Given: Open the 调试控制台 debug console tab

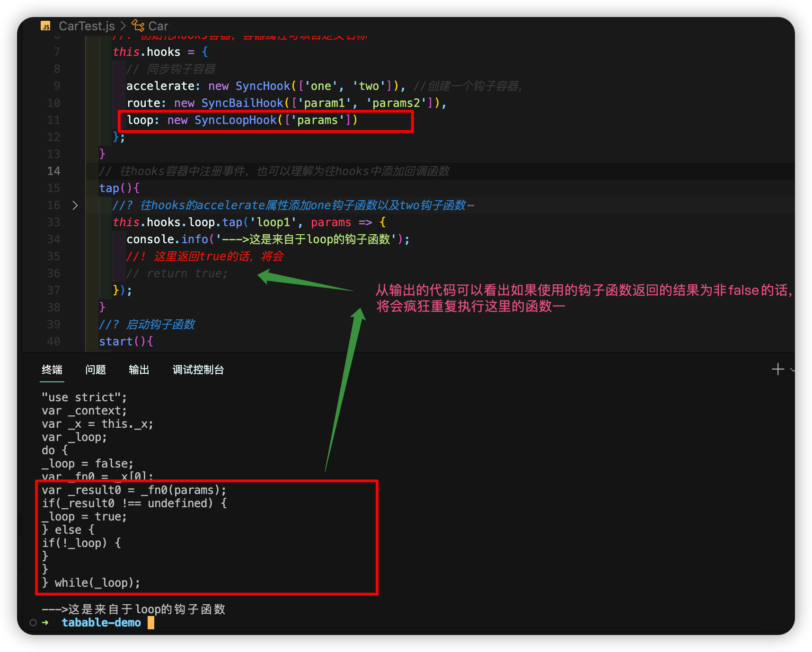Looking at the screenshot, I should (198, 370).
